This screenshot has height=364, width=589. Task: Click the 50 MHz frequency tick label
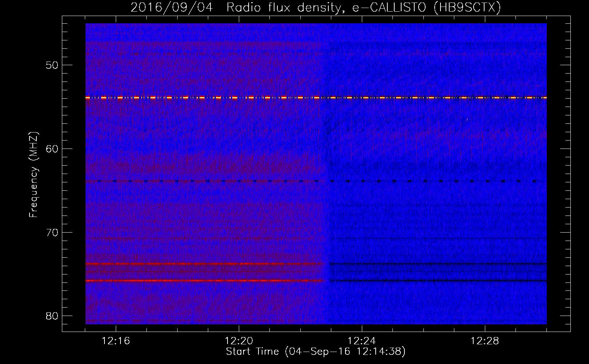(x=52, y=65)
